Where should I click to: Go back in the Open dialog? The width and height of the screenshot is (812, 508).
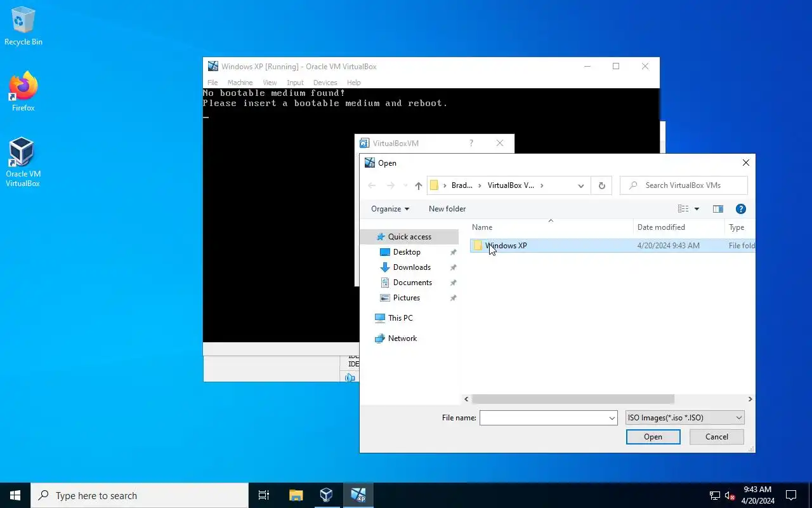pos(372,185)
